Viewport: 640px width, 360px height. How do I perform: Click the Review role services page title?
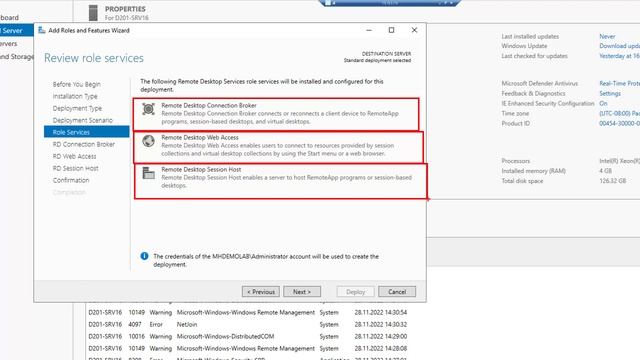[x=94, y=58]
